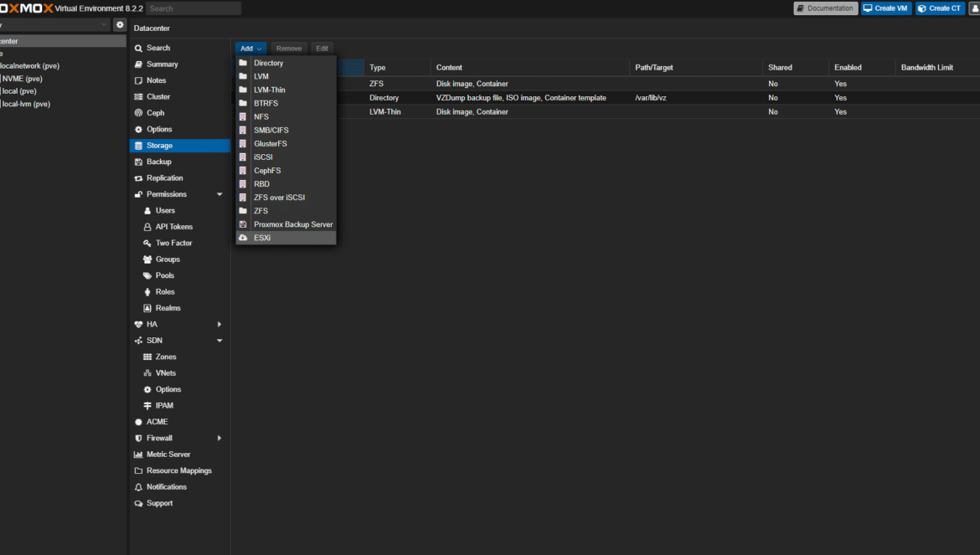
Task: Choose BTRFS from the Add menu
Action: click(286, 103)
